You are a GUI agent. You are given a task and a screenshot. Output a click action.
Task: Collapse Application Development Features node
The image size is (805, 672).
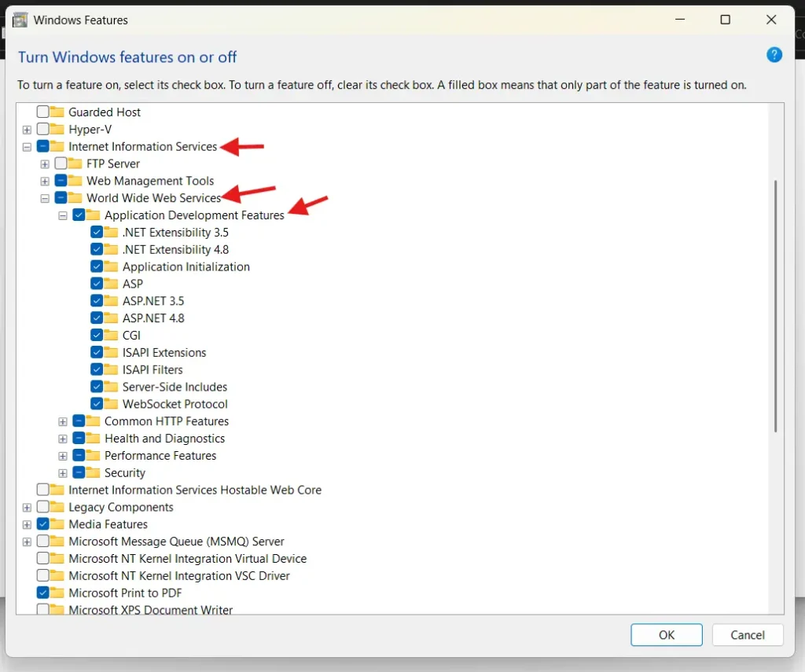[63, 215]
